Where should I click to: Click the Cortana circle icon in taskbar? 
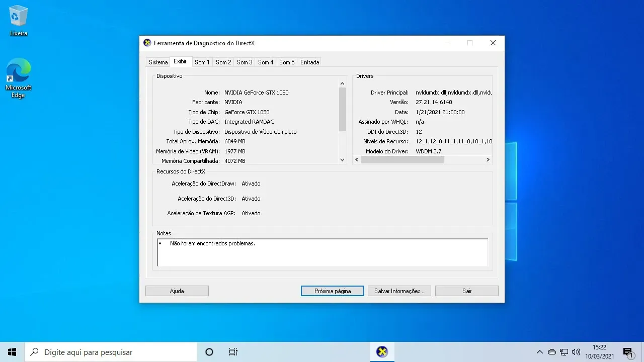pos(210,352)
